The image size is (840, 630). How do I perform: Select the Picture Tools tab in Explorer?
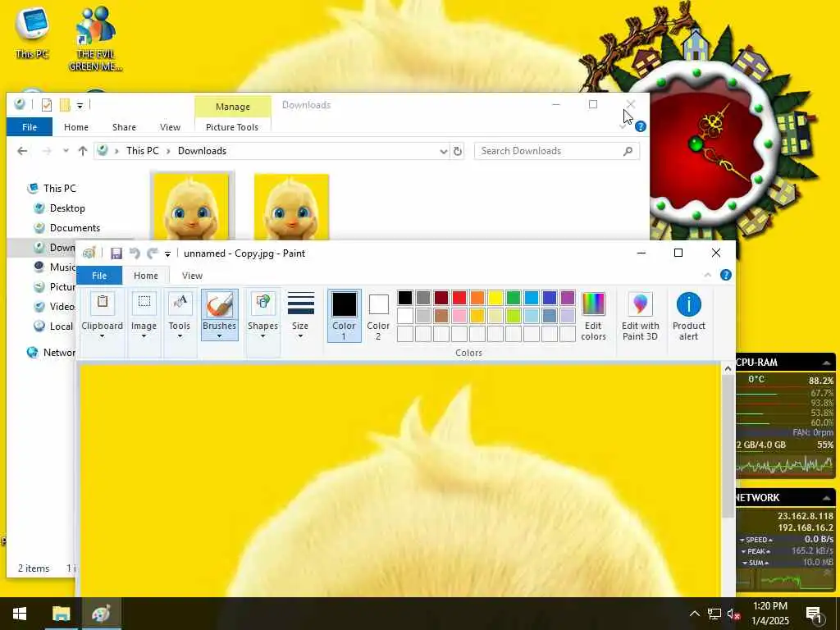[232, 127]
